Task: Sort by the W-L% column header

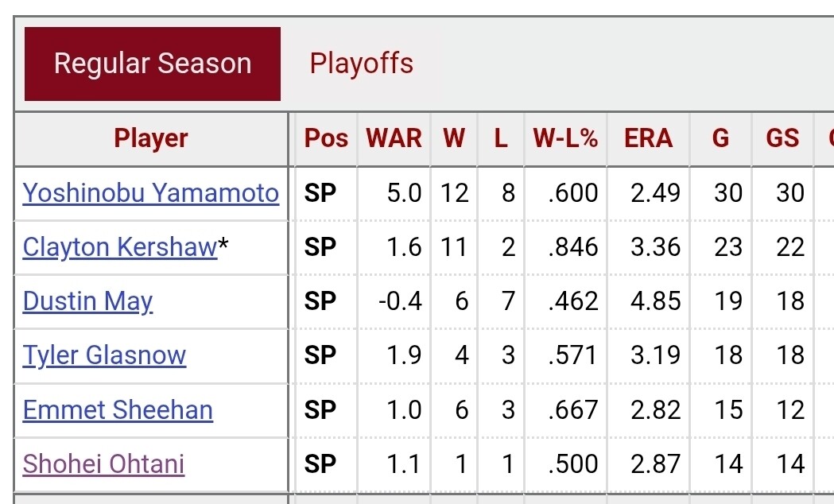Action: click(565, 138)
